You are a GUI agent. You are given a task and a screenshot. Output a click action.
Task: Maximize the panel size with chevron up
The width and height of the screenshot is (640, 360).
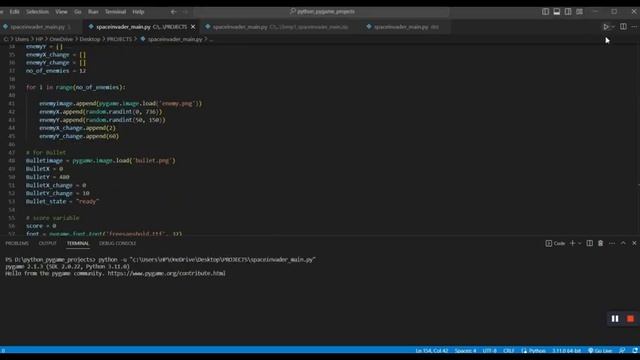pos(623,243)
